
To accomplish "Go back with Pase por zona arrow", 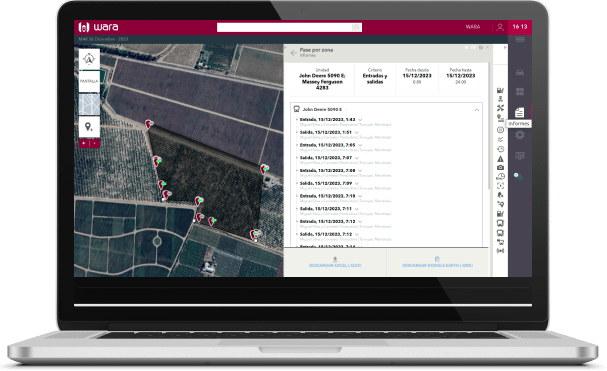I will 293,53.
